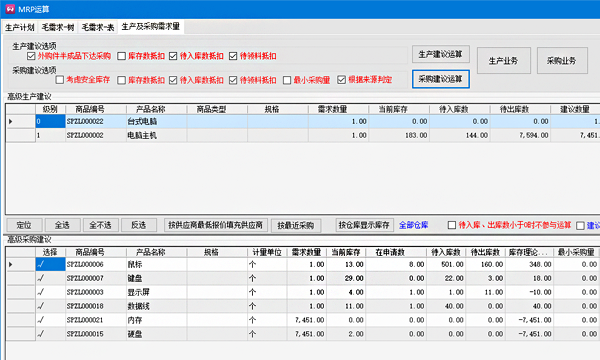Viewport: 600px width, 360px height.
Task: Select cell SPZL000022 in production table
Action: click(96, 122)
